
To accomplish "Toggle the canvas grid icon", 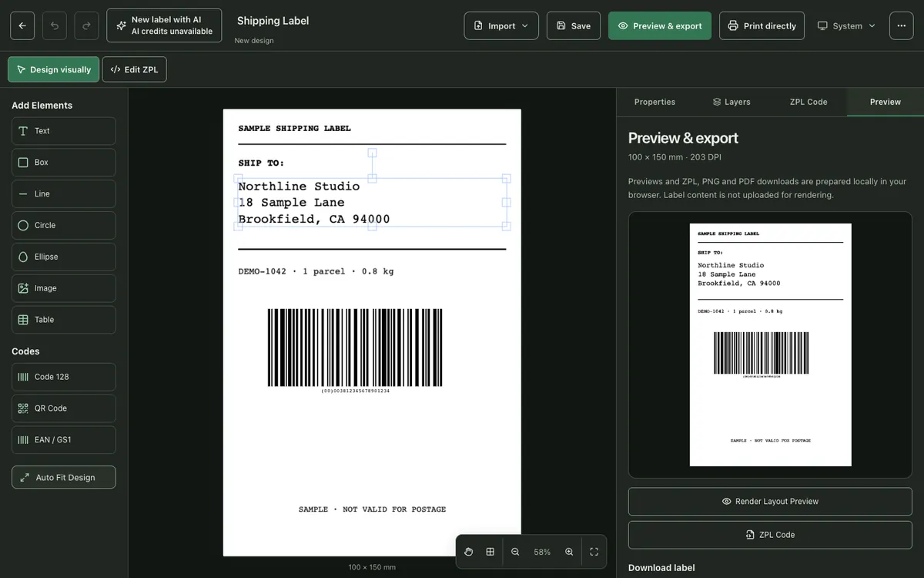I will point(490,552).
